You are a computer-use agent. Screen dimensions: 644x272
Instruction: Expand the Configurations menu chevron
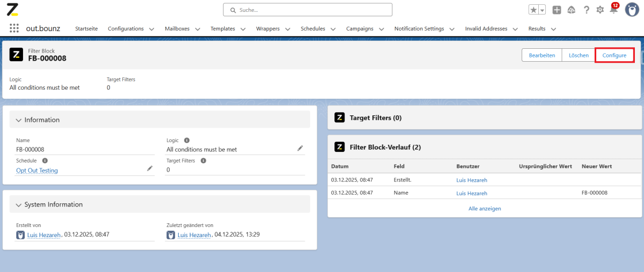tap(151, 29)
